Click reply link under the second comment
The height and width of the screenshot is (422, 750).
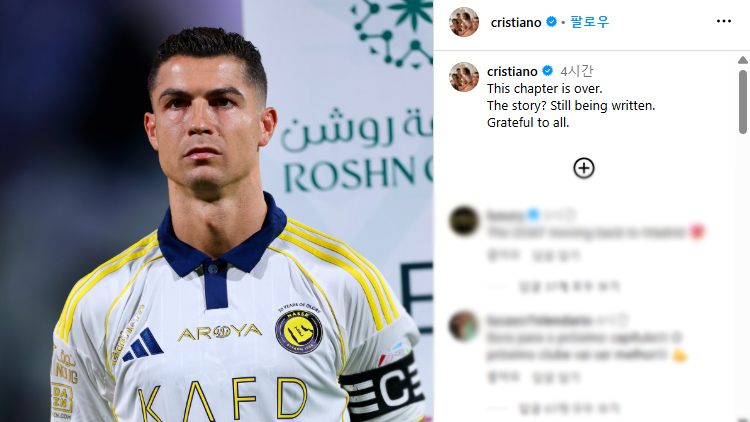pos(556,378)
